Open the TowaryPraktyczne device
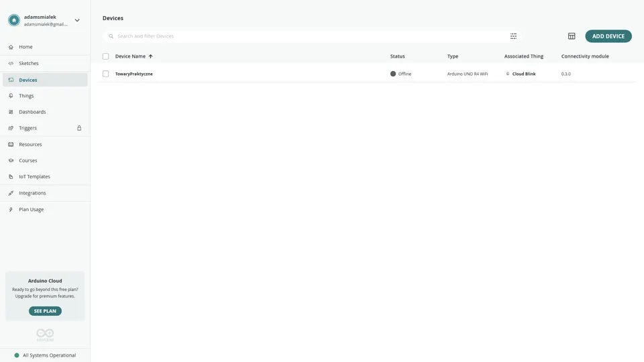Viewport: 644px width, 362px height. 134,74
